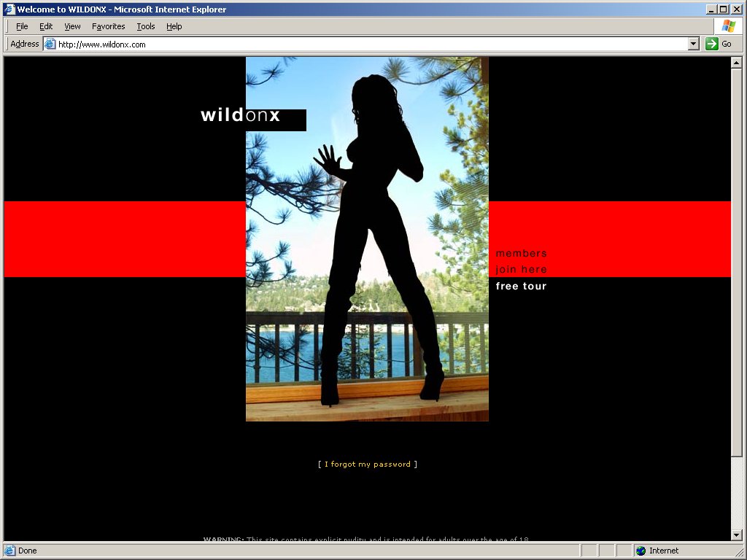Image resolution: width=747 pixels, height=560 pixels.
Task: Open the Help menu
Action: coord(174,26)
